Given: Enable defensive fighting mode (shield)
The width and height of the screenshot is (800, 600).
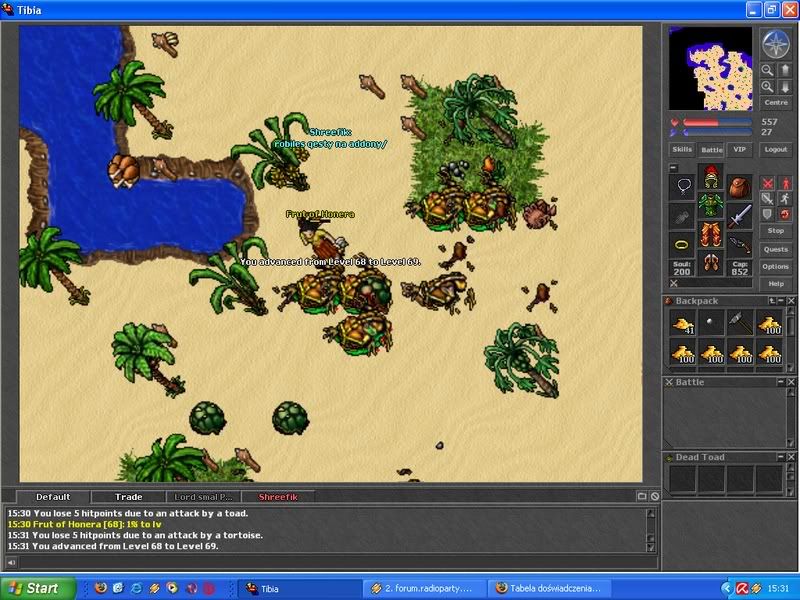Looking at the screenshot, I should pos(767,214).
